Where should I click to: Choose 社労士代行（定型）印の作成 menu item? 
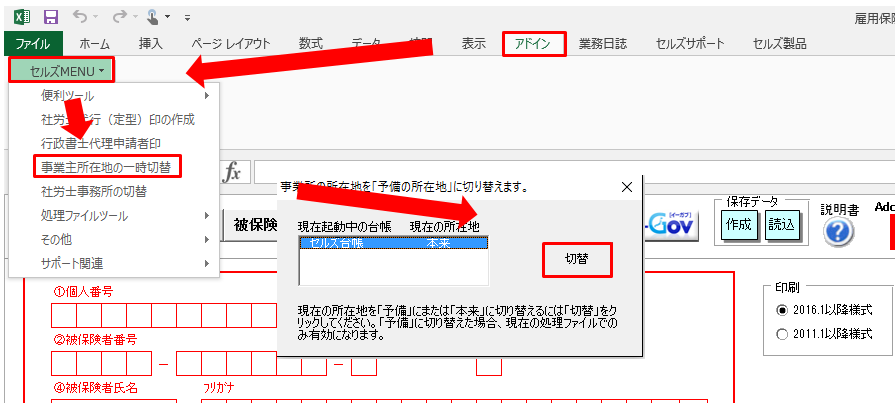(x=114, y=119)
